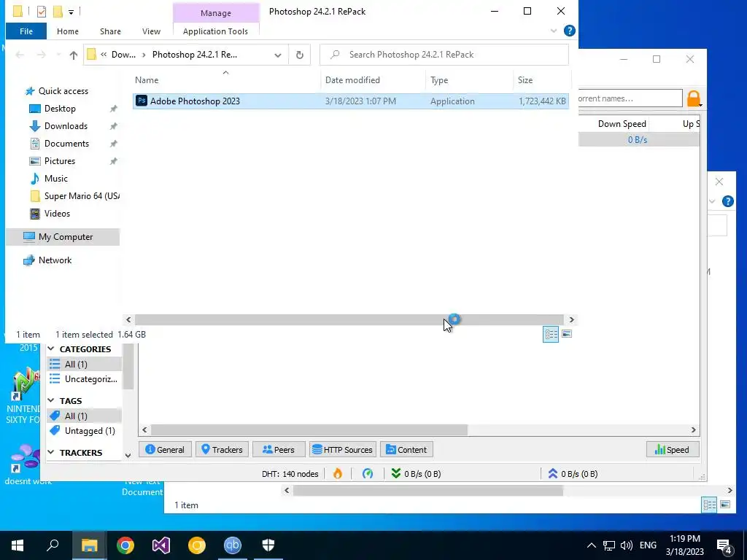Click the qBittorrent Speed button

click(x=673, y=449)
